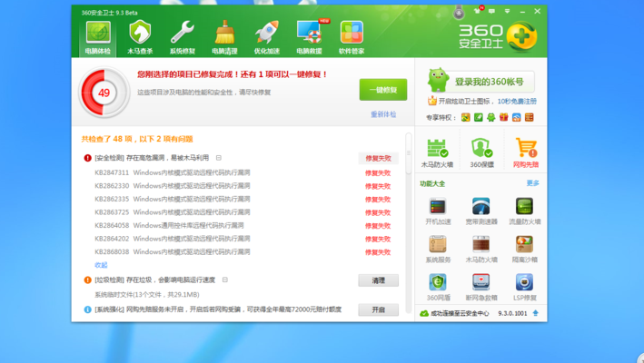Click the green 一键修复 button
The image size is (644, 363).
[383, 90]
